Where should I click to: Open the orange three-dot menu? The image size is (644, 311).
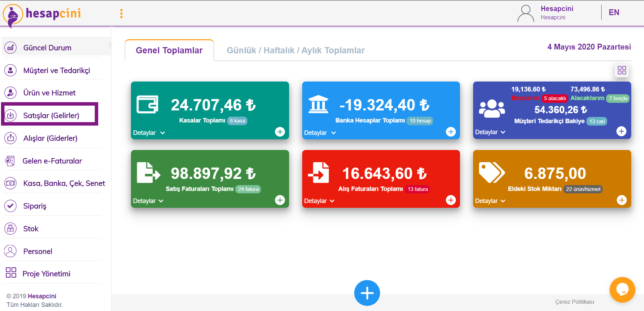click(121, 13)
